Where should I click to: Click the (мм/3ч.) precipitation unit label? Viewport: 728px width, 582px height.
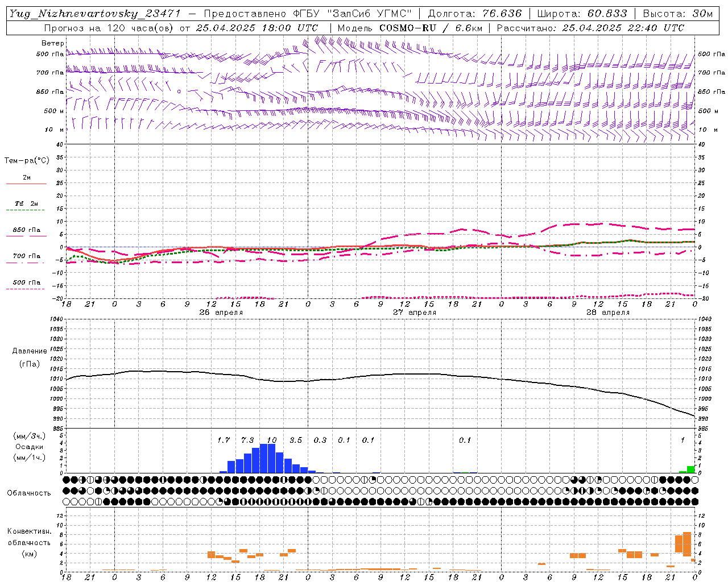tap(30, 436)
